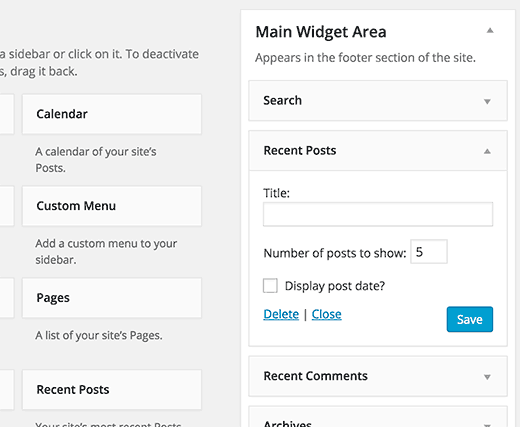The height and width of the screenshot is (427, 520).
Task: Select the Custom Menu available widget
Action: tap(112, 206)
